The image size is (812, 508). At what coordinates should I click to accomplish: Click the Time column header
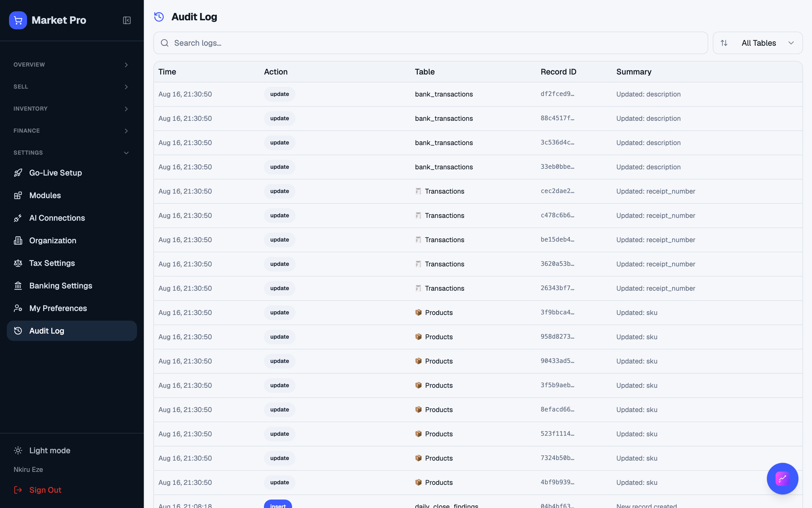[167, 72]
